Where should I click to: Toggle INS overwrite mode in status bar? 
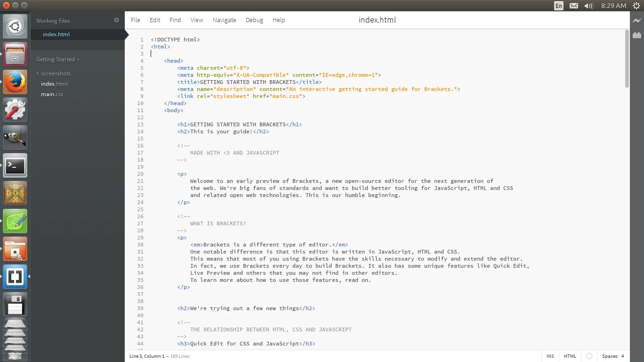tap(550, 356)
